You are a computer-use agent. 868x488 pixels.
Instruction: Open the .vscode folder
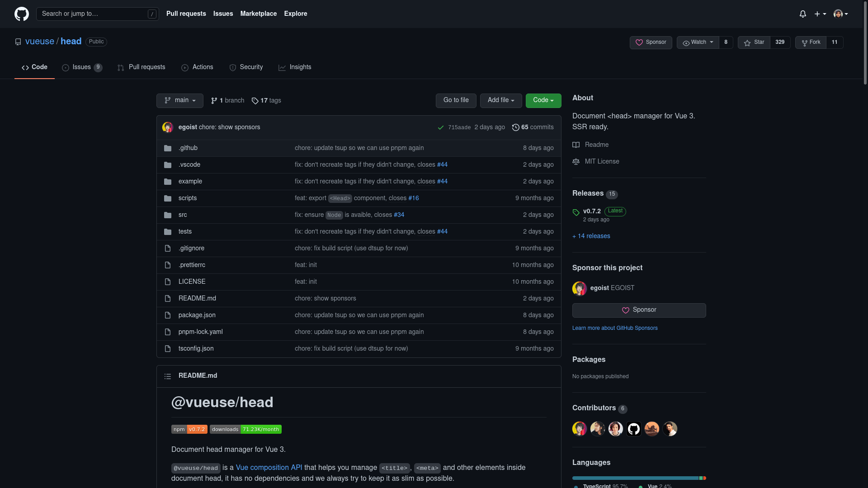[x=189, y=165]
